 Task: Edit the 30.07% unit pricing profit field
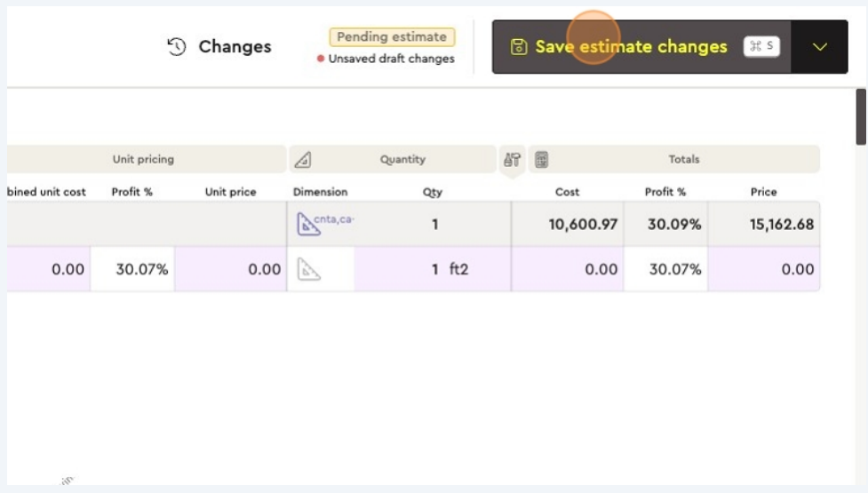tap(141, 269)
